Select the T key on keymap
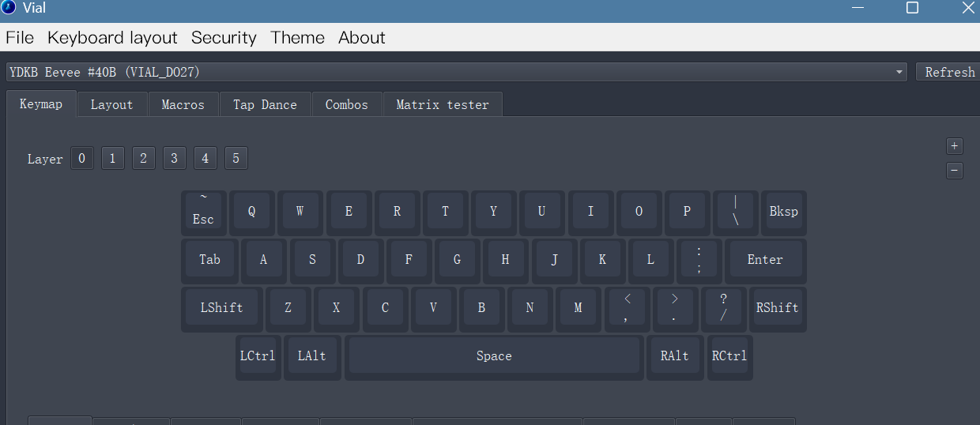The width and height of the screenshot is (980, 425). coord(445,212)
